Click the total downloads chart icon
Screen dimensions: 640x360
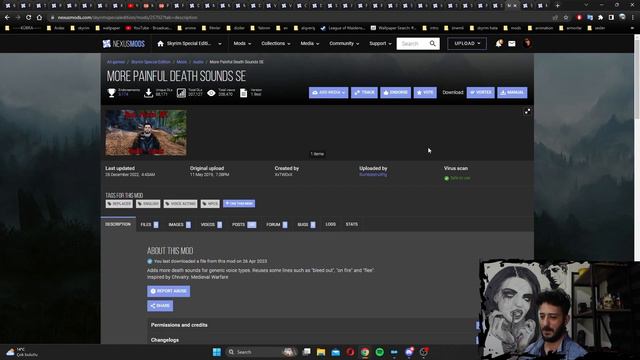[181, 93]
